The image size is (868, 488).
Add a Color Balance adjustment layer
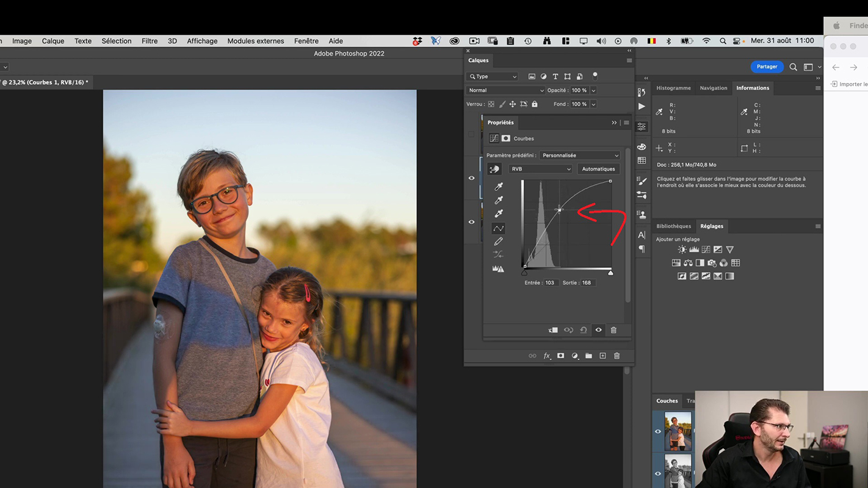(688, 263)
